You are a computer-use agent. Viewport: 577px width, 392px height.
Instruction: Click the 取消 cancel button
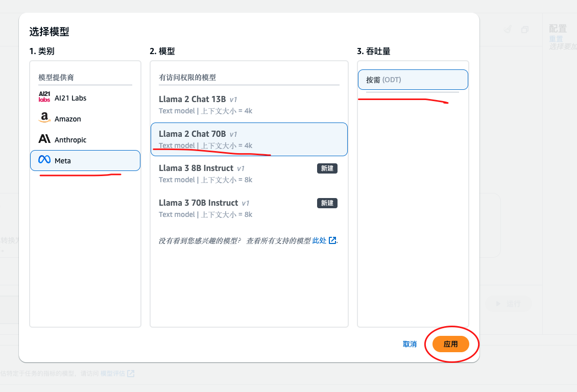[410, 344]
